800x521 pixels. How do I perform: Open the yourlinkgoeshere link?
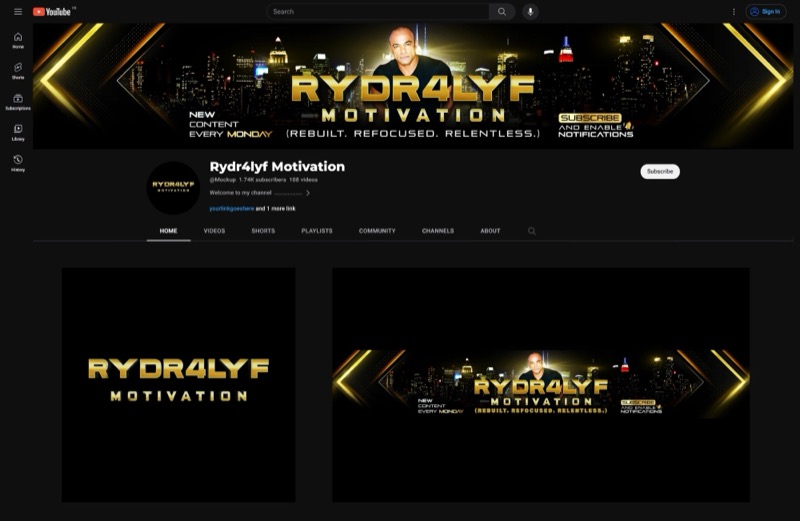coord(232,209)
